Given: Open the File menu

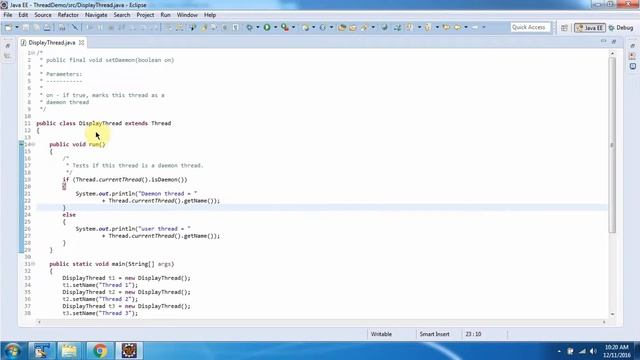Looking at the screenshot, I should (x=8, y=15).
